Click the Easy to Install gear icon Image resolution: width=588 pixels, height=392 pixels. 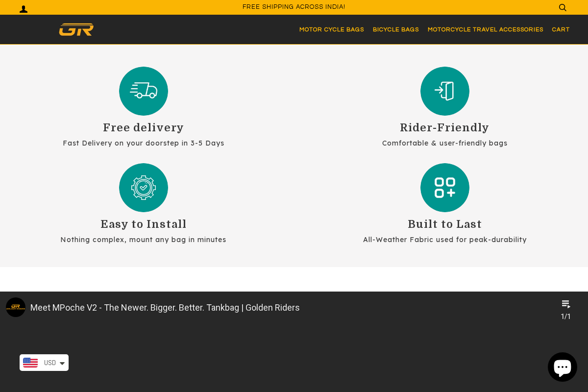point(143,188)
